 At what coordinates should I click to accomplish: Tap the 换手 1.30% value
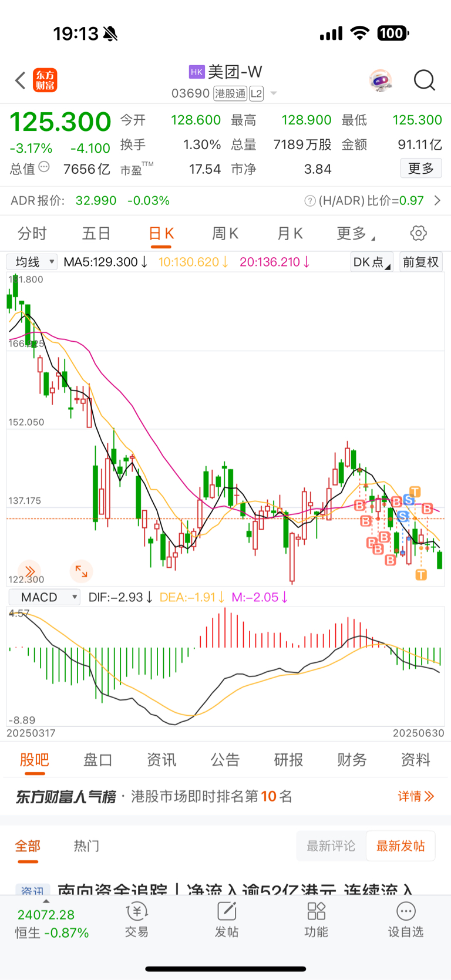click(202, 144)
